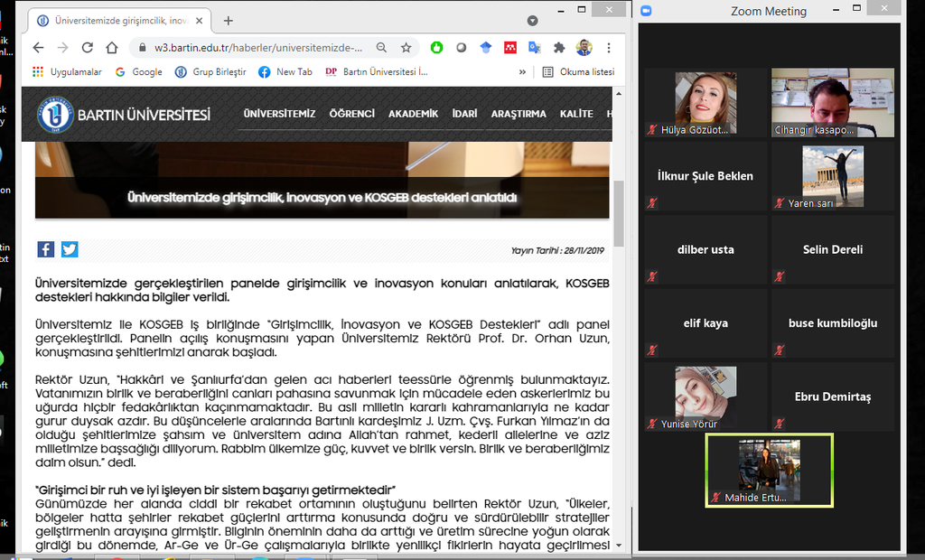Unmute Hülya Gözüot in Zoom
Image resolution: width=925 pixels, height=560 pixels.
[x=652, y=129]
